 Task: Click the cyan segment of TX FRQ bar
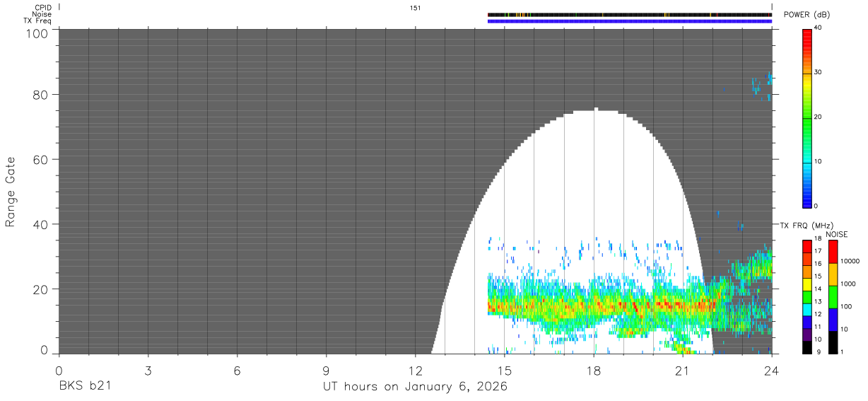(x=807, y=311)
